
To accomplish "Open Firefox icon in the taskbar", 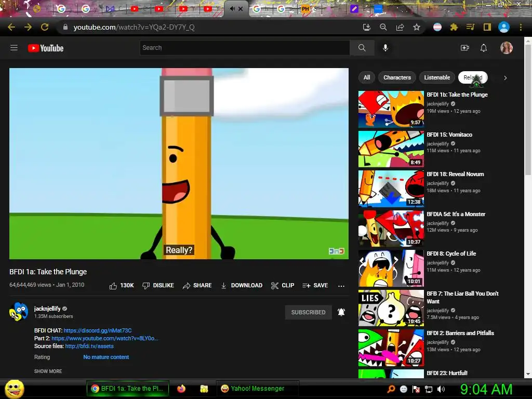I will pos(181,389).
